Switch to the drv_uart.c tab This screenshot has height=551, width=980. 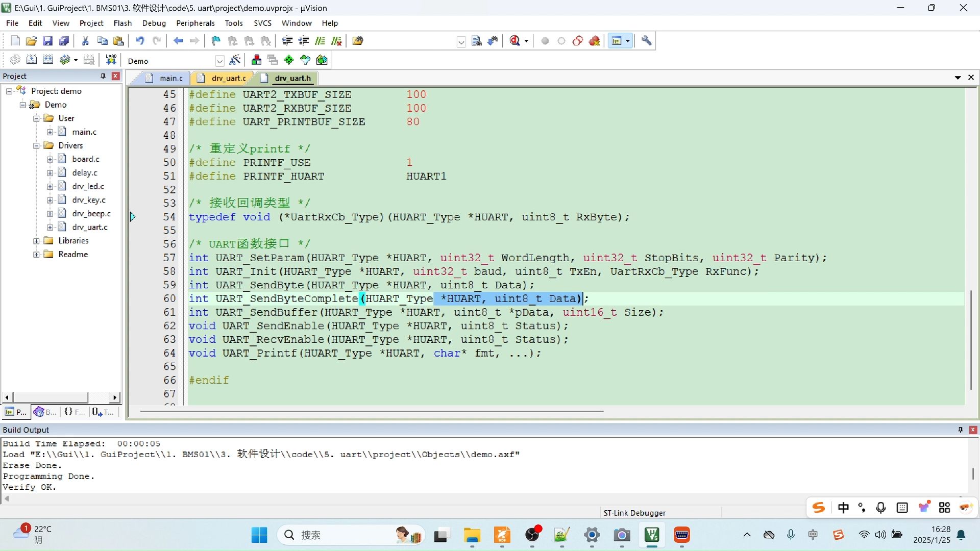[x=228, y=78]
